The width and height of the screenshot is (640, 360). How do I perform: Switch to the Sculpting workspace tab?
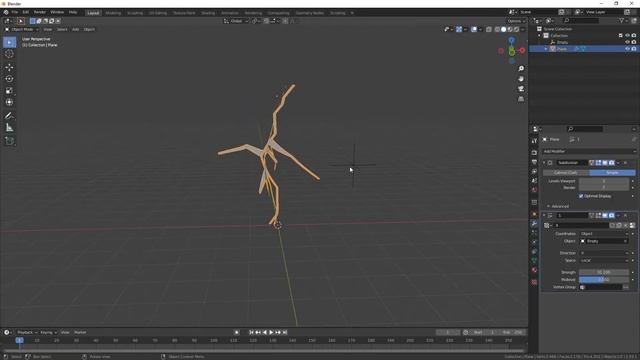[x=135, y=13]
